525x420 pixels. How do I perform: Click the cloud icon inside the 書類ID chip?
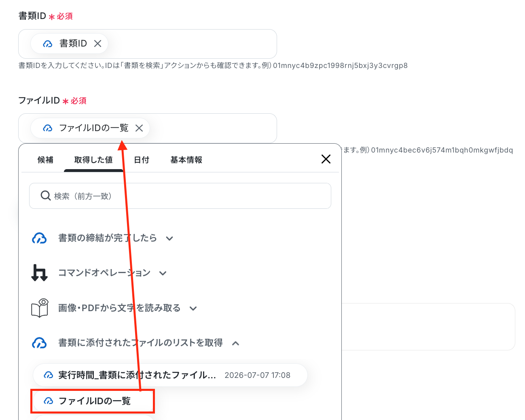point(48,44)
